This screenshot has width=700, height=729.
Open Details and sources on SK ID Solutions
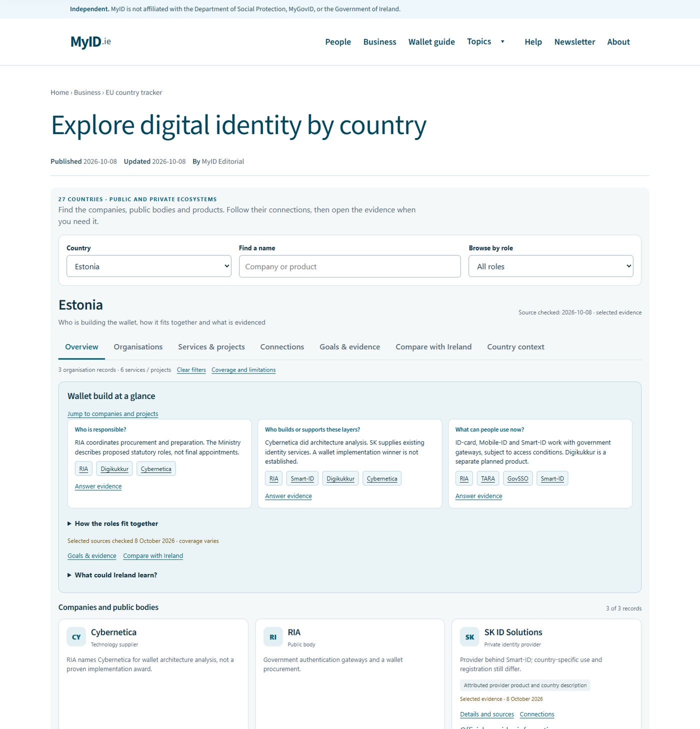(x=487, y=714)
